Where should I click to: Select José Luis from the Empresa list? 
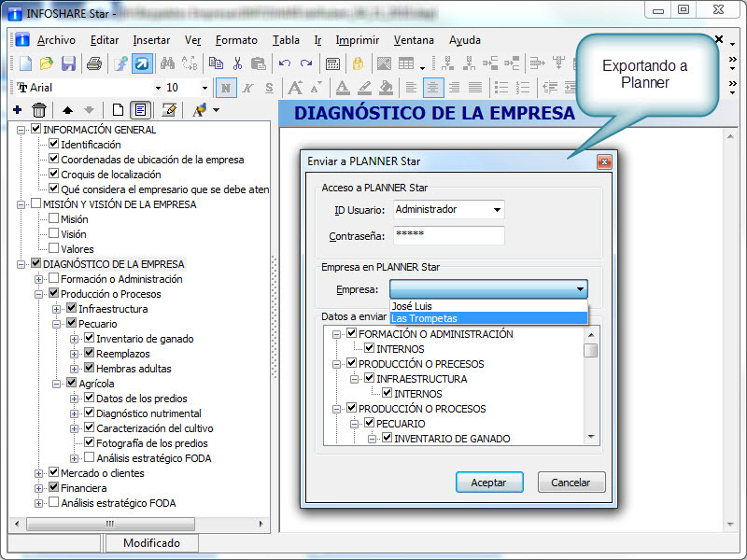pos(488,306)
